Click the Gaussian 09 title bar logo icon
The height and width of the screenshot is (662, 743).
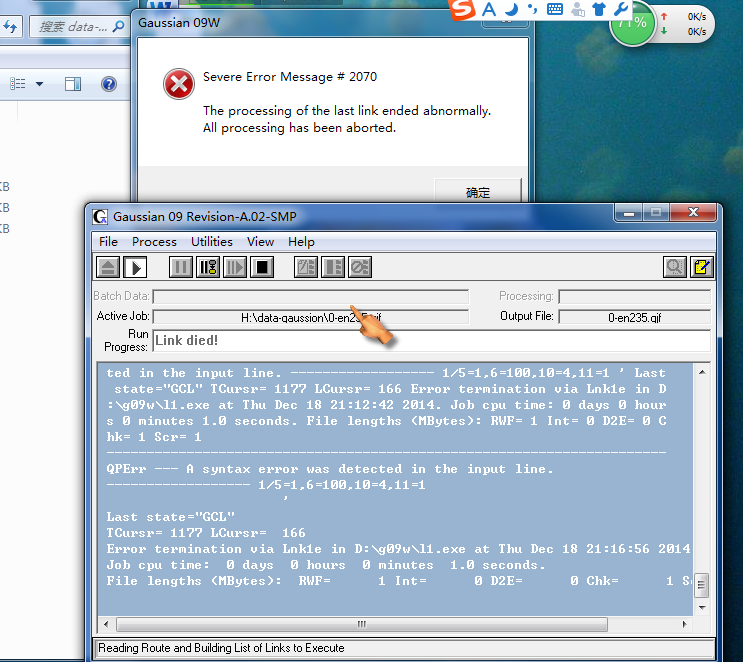[100, 217]
